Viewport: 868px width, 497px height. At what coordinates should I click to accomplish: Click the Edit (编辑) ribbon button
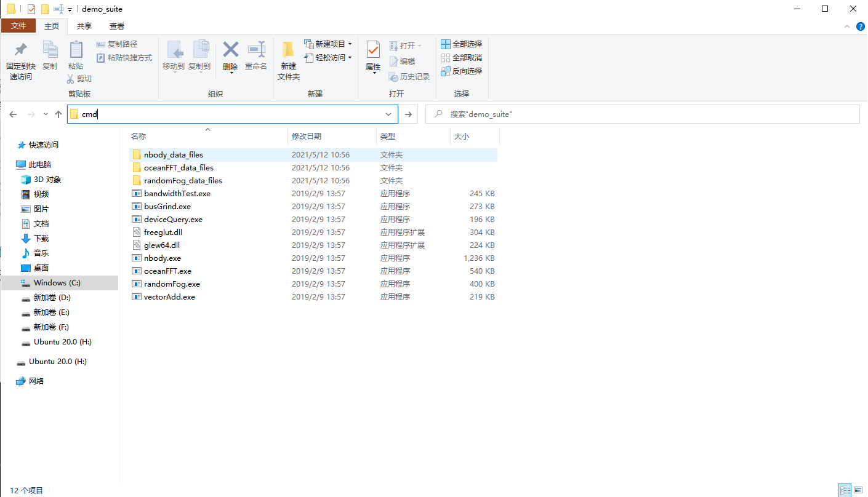402,62
